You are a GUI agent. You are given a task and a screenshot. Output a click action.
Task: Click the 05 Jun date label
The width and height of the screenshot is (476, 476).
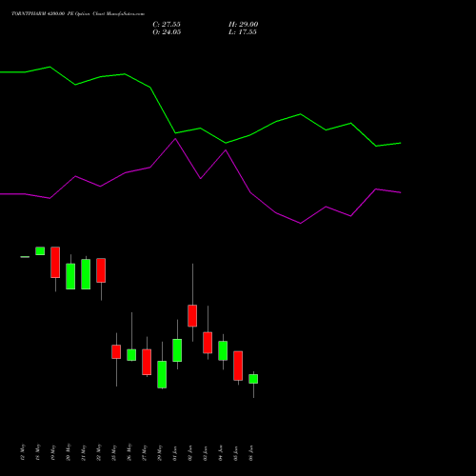(x=236, y=453)
